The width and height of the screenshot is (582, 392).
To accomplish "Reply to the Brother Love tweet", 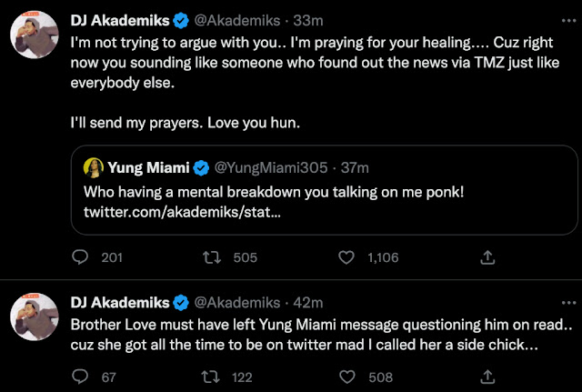I will (79, 376).
